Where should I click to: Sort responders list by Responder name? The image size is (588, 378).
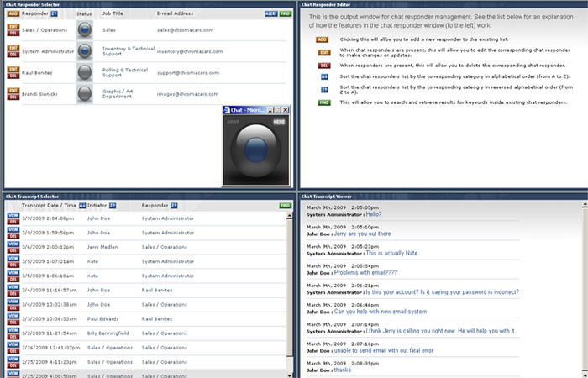tap(55, 14)
